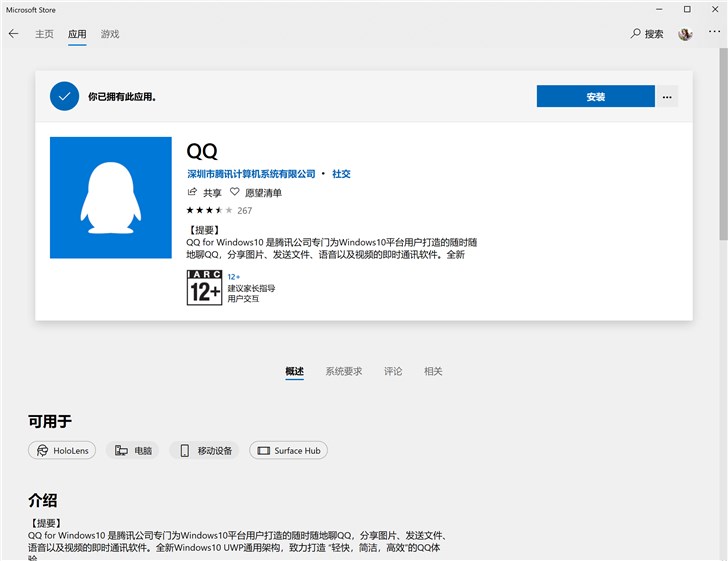Click the Surface Hub device chip

pos(288,450)
